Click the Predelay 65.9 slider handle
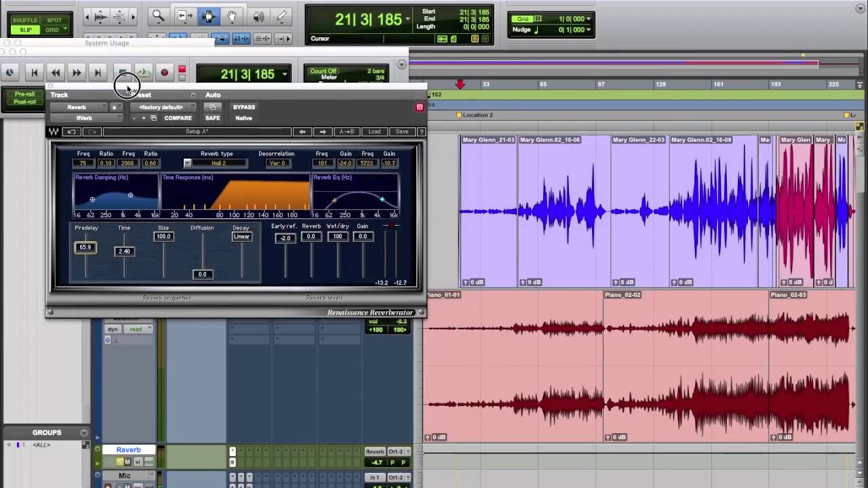This screenshot has height=488, width=868. (85, 247)
